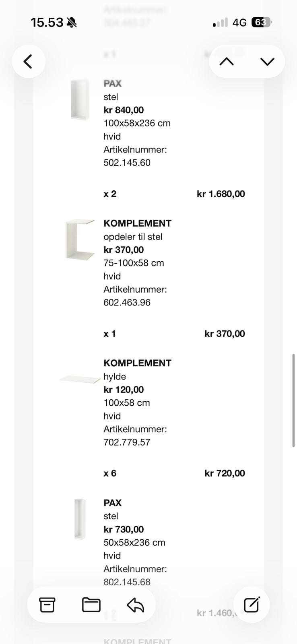297x644 pixels.
Task: Tap the KOMPLEMENT hylde product title
Action: 137,363
